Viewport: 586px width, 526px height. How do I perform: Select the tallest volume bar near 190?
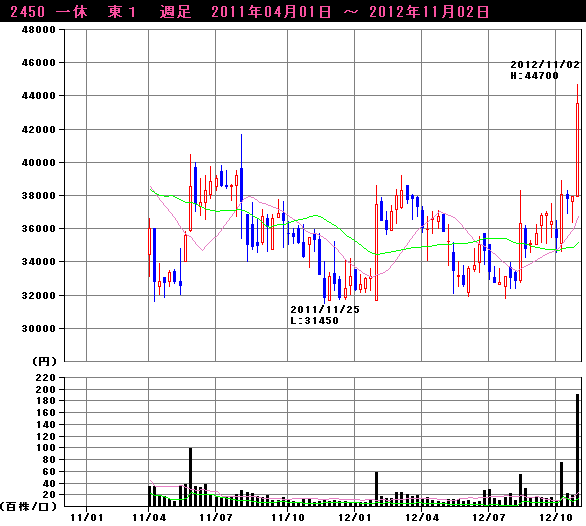(577, 450)
